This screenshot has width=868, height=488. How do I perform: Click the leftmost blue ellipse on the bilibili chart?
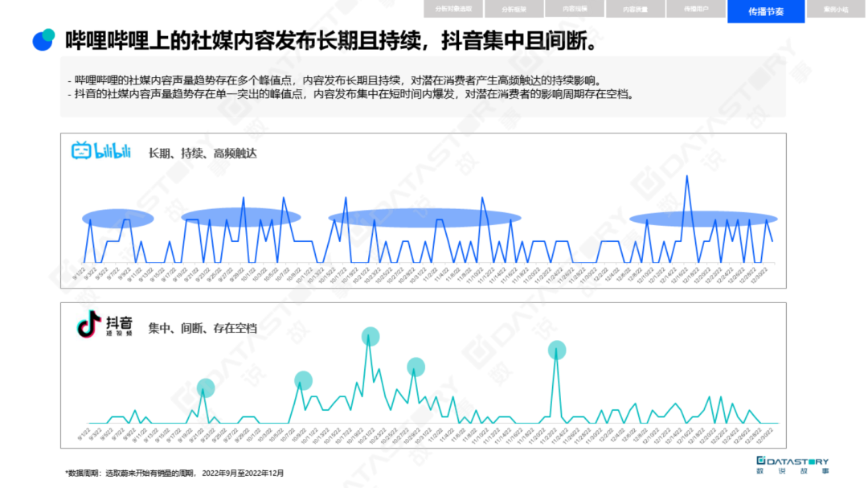pos(118,218)
